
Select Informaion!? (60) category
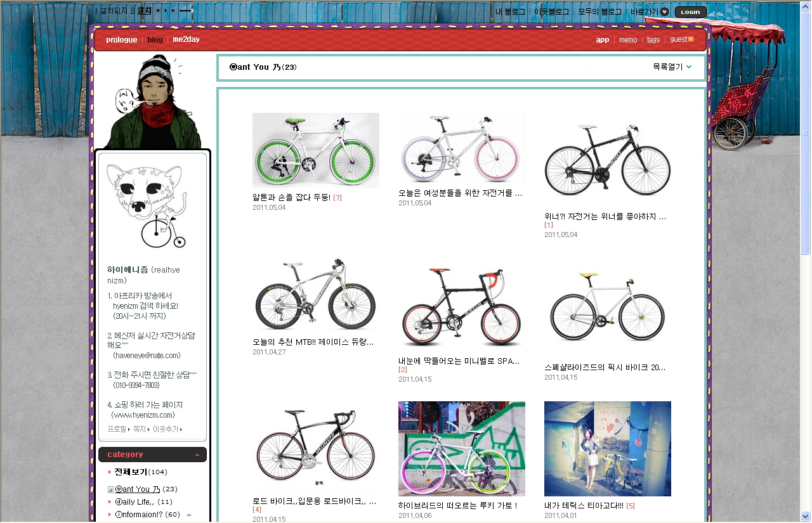click(148, 514)
